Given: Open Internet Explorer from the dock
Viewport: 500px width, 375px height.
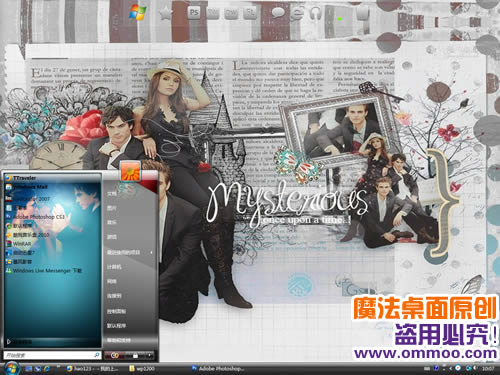Looking at the screenshot, I should pos(296,13).
